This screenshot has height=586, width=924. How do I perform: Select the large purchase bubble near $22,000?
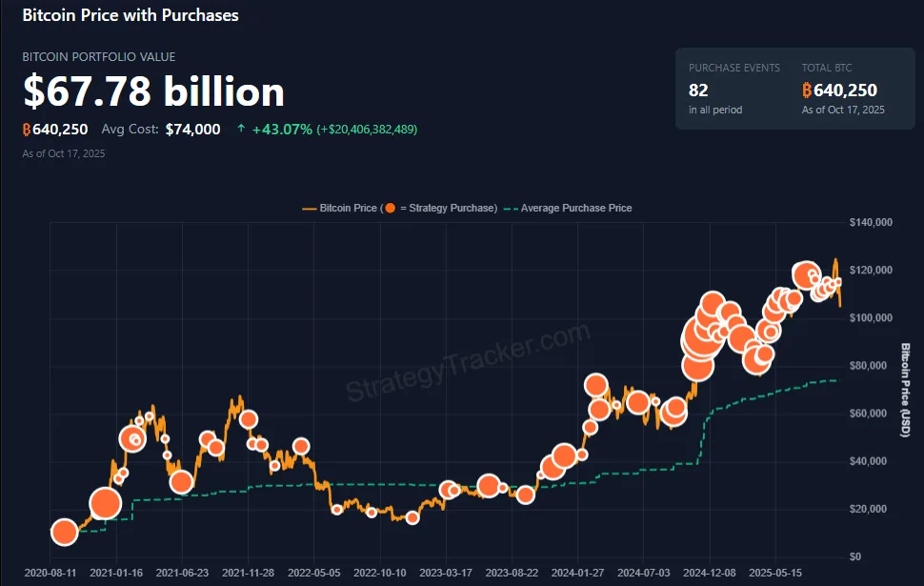[106, 504]
